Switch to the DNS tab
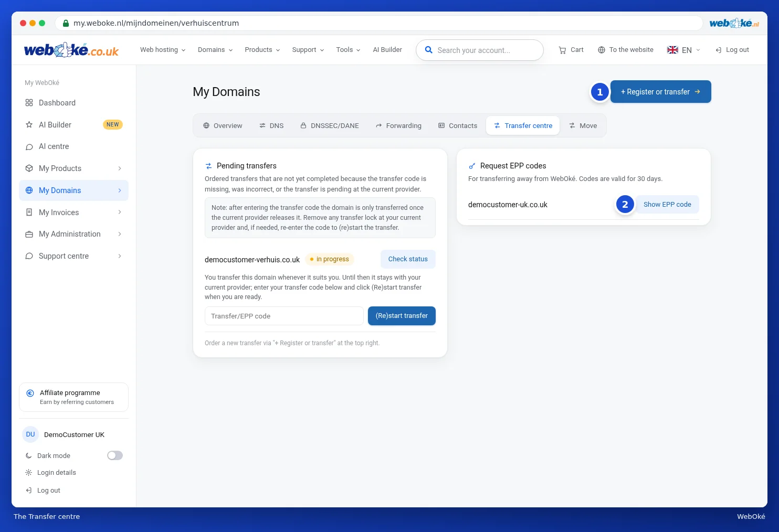 pyautogui.click(x=271, y=126)
